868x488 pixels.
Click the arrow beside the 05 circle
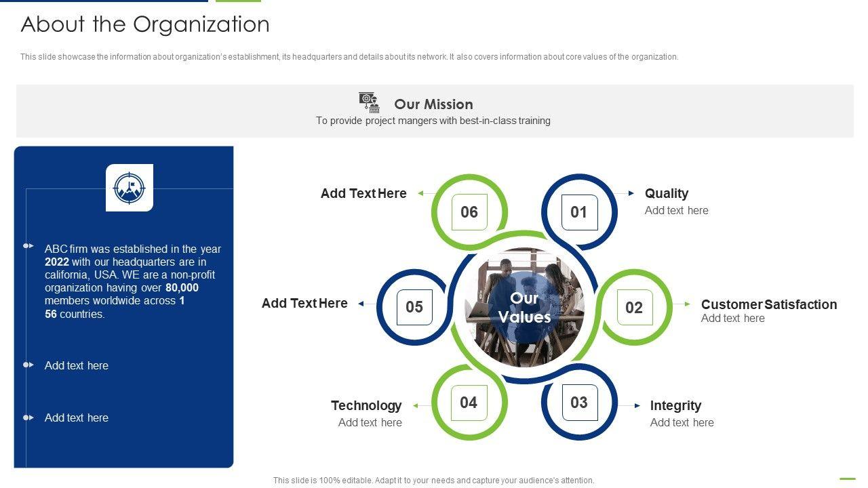coord(361,304)
